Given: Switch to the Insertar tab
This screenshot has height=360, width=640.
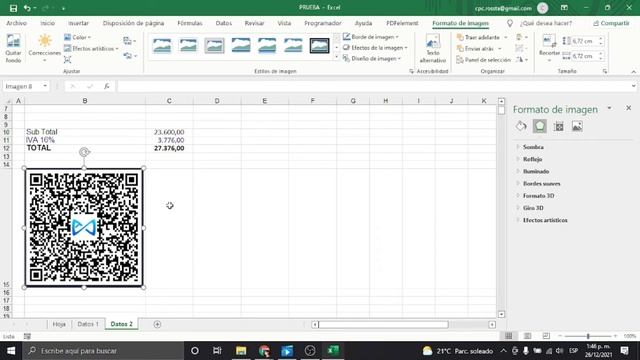Looking at the screenshot, I should point(78,23).
